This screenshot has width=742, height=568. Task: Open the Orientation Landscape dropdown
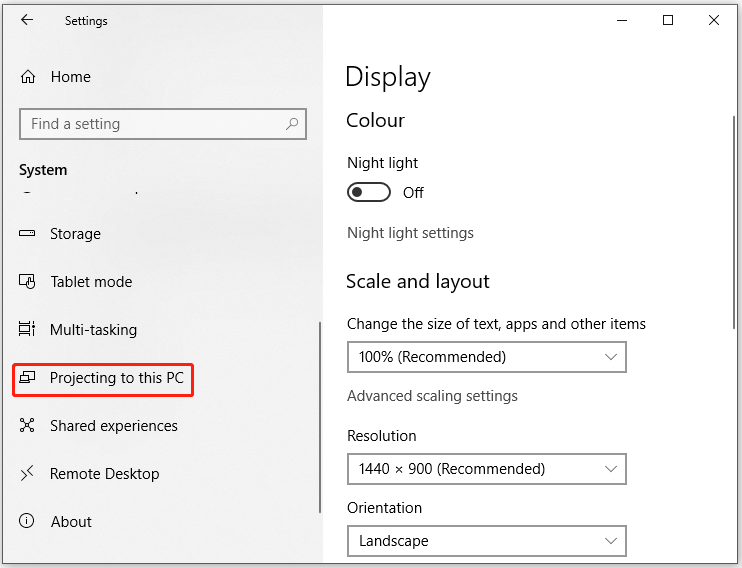tap(486, 541)
